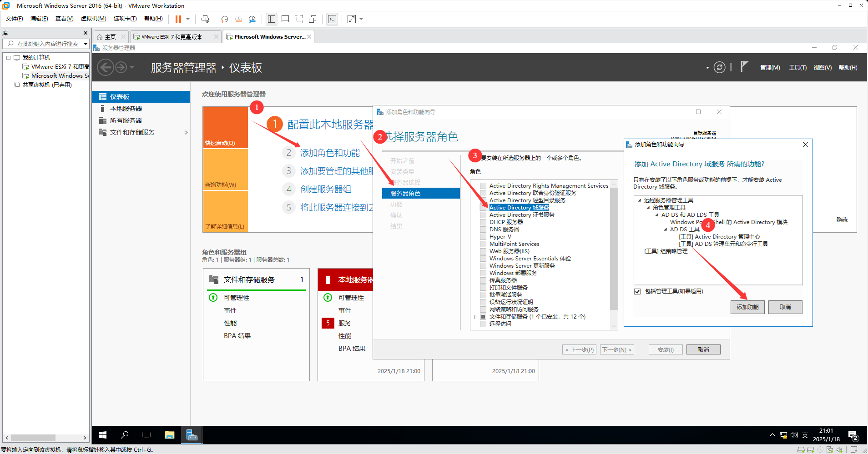Viewport: 868px width, 454px height.
Task: Open the Windows Start menu
Action: coord(103,435)
